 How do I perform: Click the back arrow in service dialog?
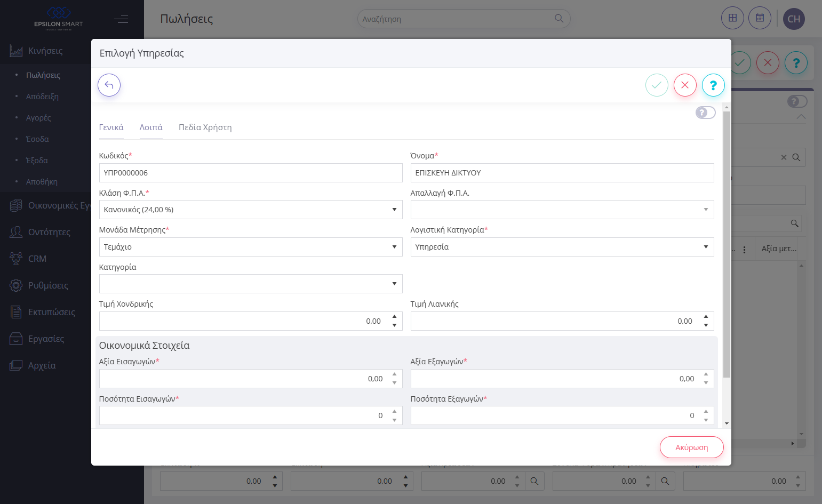tap(109, 85)
